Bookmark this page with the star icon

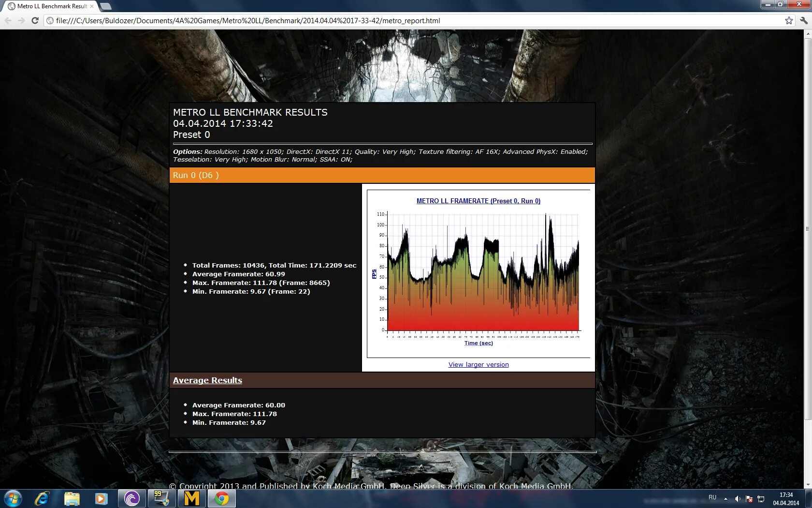click(789, 20)
